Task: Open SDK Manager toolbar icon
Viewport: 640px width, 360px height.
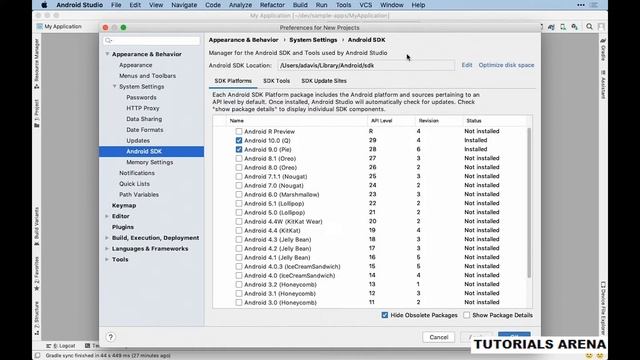Action: [x=575, y=27]
